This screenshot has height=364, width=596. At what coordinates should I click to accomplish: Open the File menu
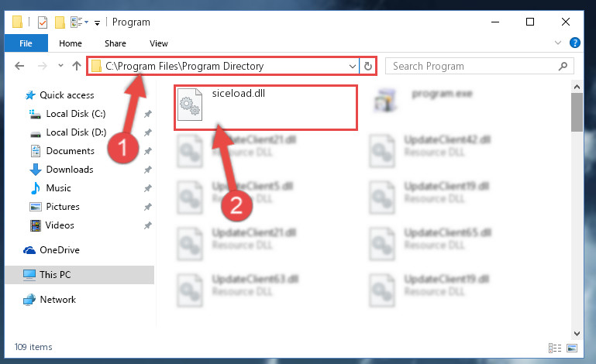26,43
